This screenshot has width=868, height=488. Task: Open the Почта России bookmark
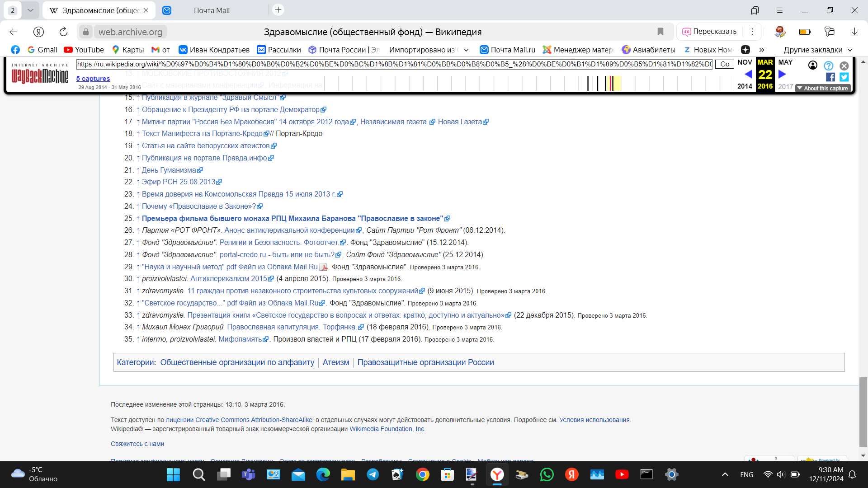[344, 50]
